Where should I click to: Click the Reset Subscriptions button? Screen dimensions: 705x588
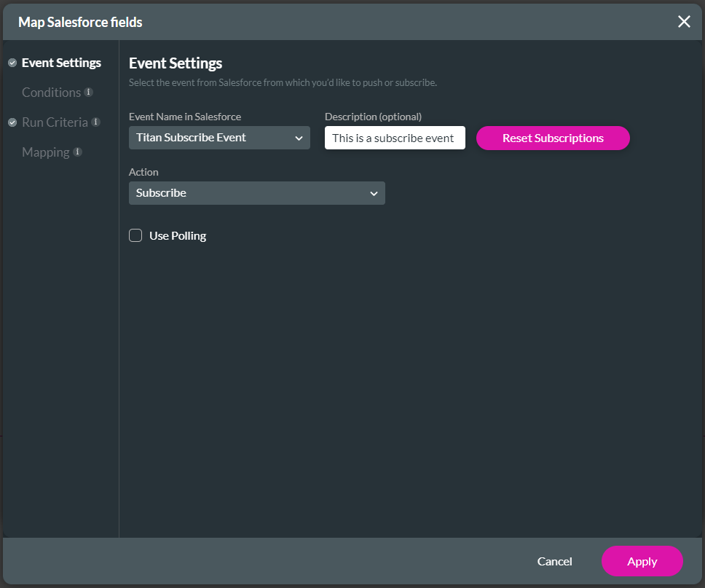tap(553, 138)
